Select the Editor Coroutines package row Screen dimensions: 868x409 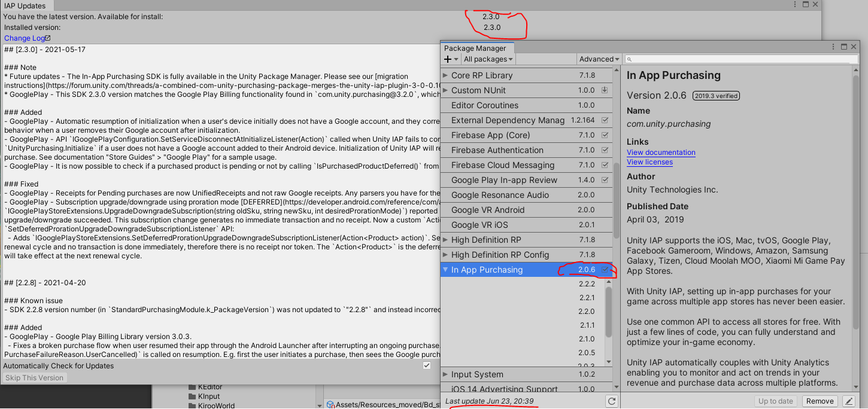pyautogui.click(x=527, y=105)
